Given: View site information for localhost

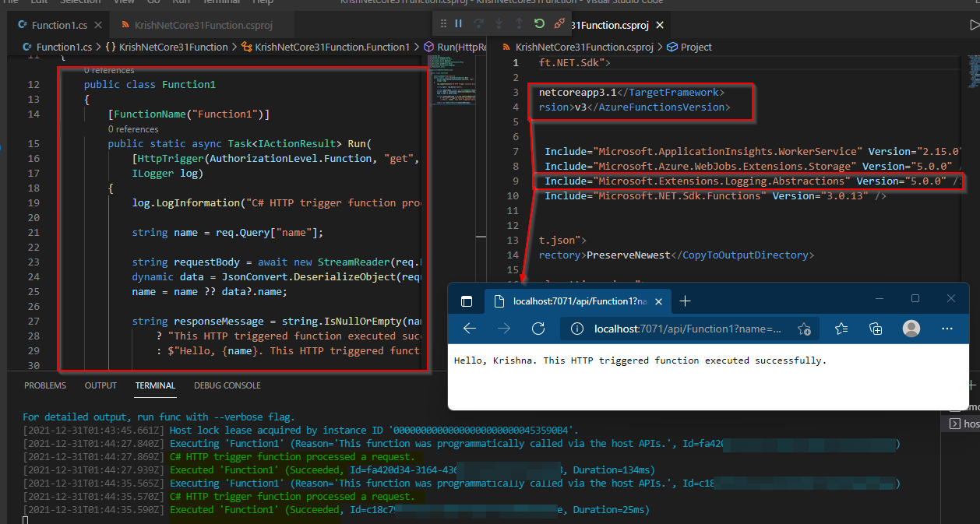Looking at the screenshot, I should coord(577,329).
